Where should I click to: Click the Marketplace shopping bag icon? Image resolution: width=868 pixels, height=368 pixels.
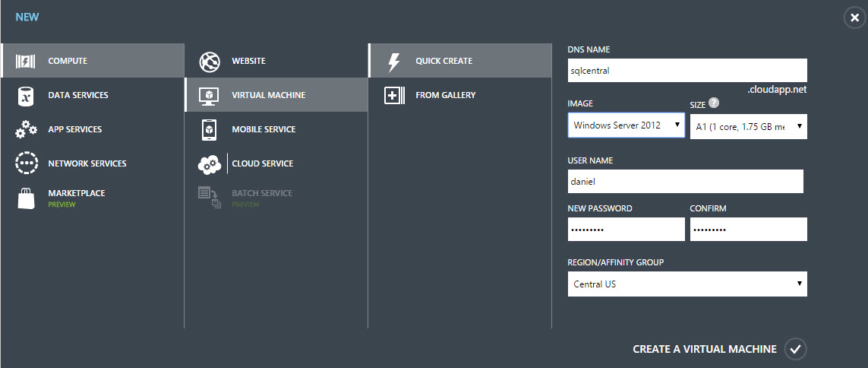(27, 198)
